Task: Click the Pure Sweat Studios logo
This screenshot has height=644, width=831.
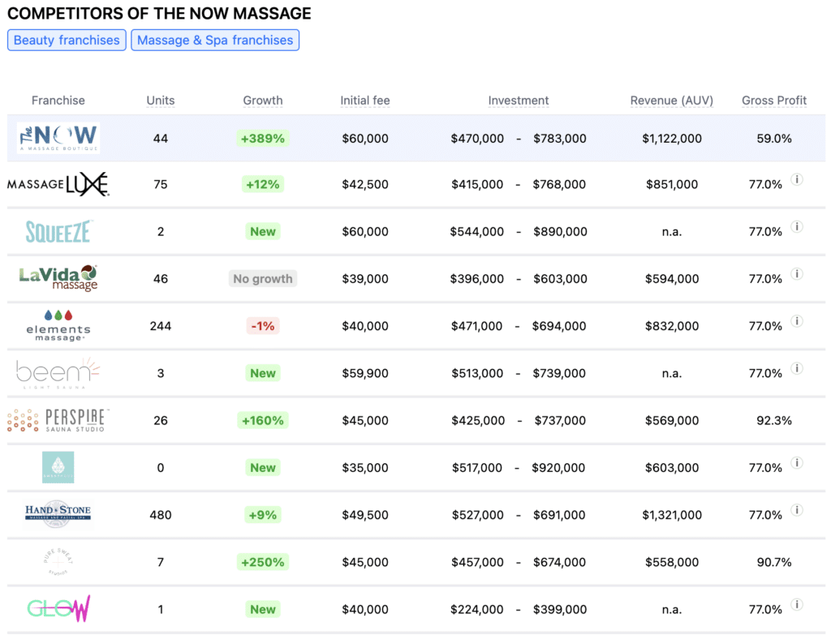Action: [58, 562]
